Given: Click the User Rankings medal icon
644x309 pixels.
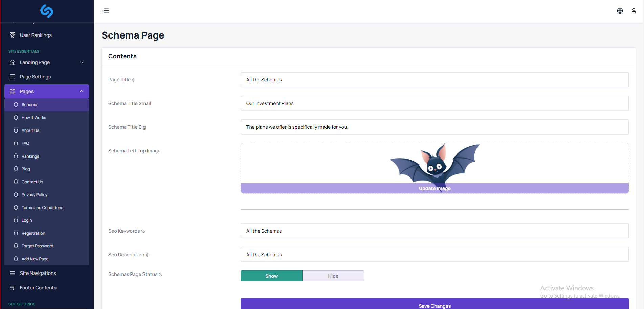Looking at the screenshot, I should coord(13,35).
